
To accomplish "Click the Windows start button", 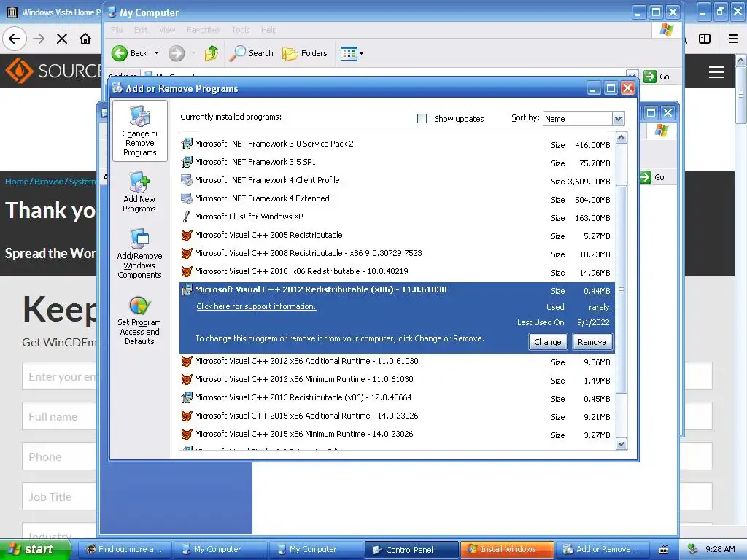I will coord(35,550).
